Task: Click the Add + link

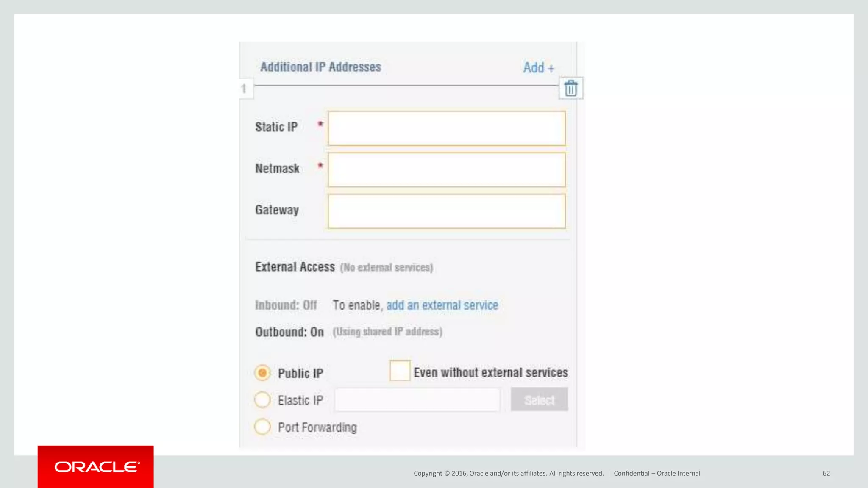Action: pos(538,68)
